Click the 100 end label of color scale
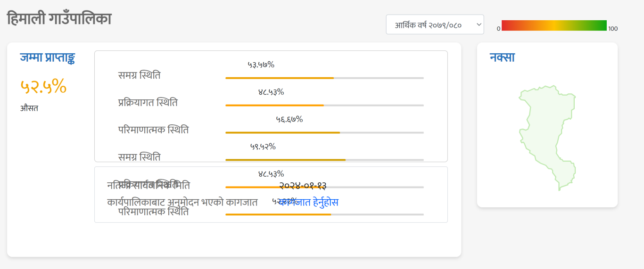Image resolution: width=644 pixels, height=269 pixels. (613, 29)
